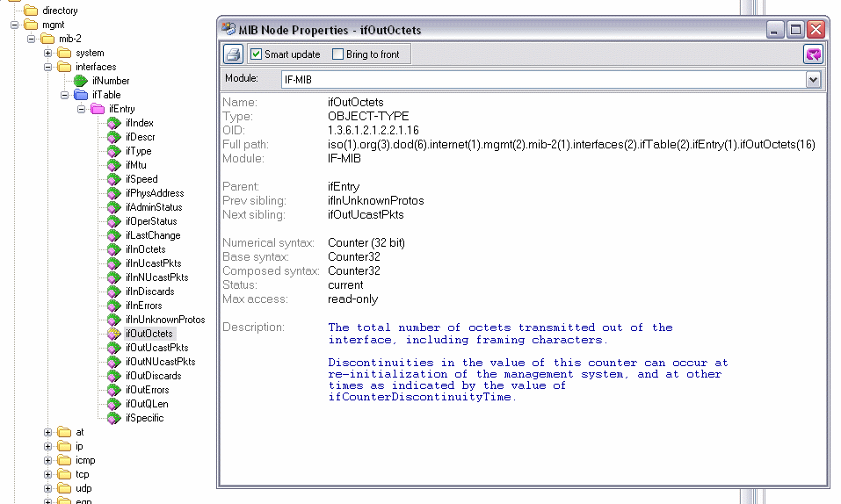
Task: Click the blue ifTable folder icon
Action: point(81,95)
